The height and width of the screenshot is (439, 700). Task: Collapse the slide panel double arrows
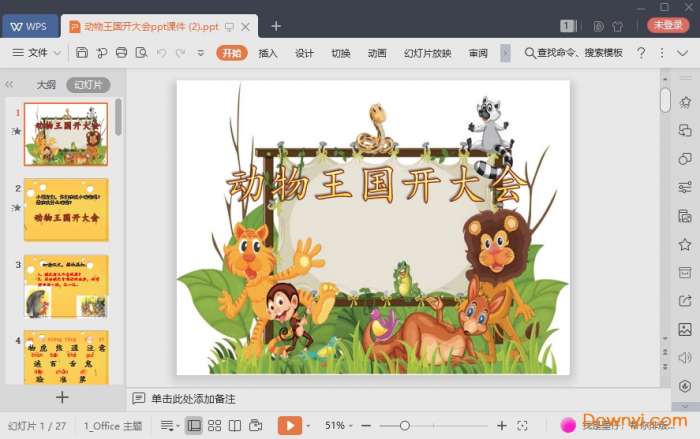[x=9, y=84]
